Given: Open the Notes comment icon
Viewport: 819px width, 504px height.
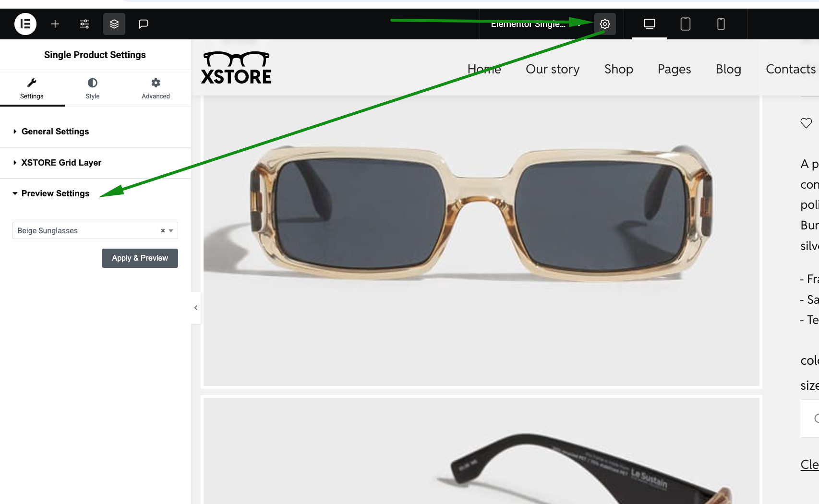Looking at the screenshot, I should [144, 24].
